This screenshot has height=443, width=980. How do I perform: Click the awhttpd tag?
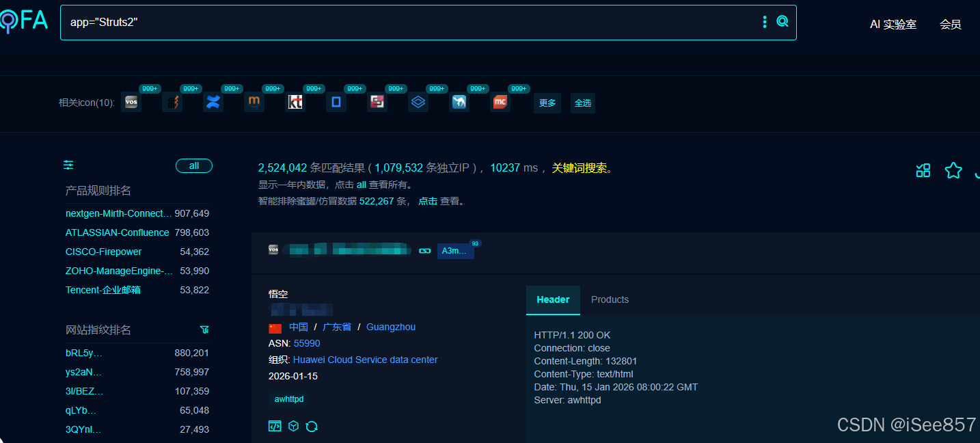click(x=289, y=399)
